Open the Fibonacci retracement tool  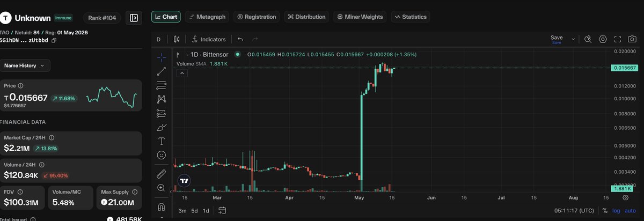coord(161,85)
